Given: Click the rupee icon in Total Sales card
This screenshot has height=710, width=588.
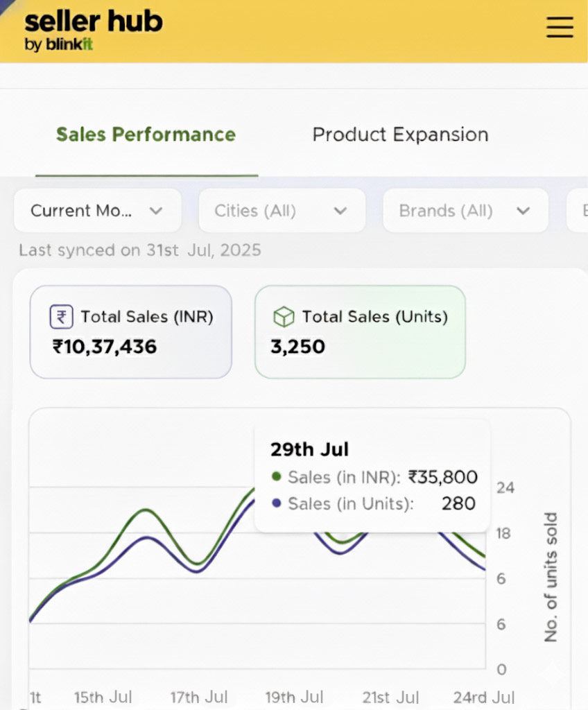Looking at the screenshot, I should 61,318.
